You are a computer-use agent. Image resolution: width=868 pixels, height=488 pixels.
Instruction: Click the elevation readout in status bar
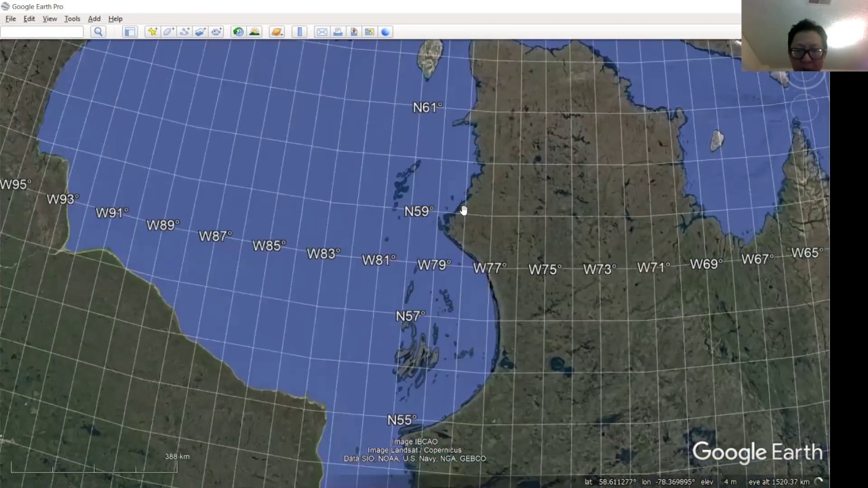(718, 482)
